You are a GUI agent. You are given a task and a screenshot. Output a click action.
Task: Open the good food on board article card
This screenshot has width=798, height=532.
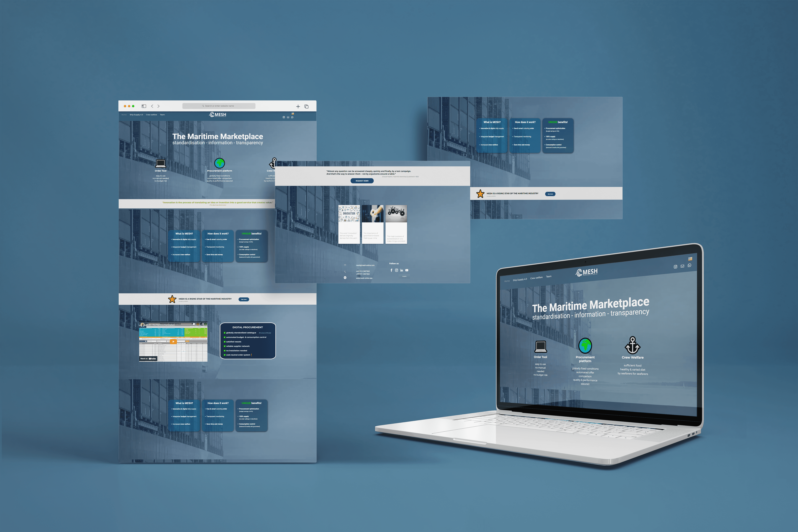[373, 224]
